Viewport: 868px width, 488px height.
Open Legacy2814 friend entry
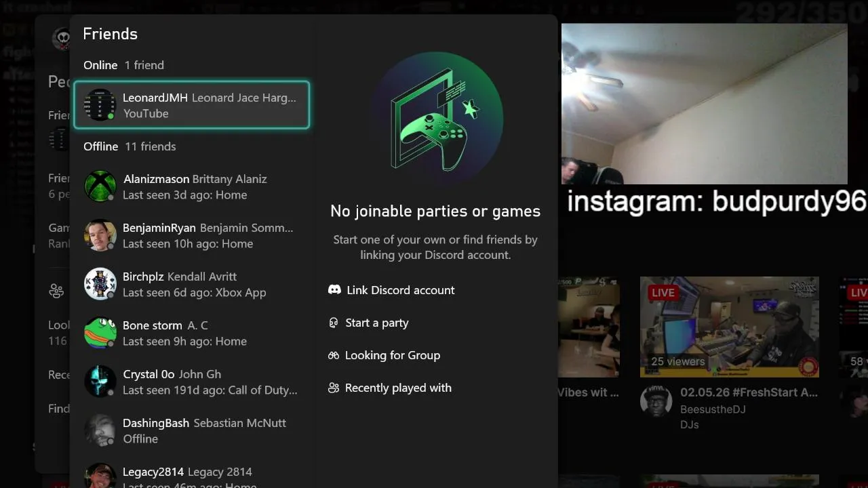[x=191, y=473]
